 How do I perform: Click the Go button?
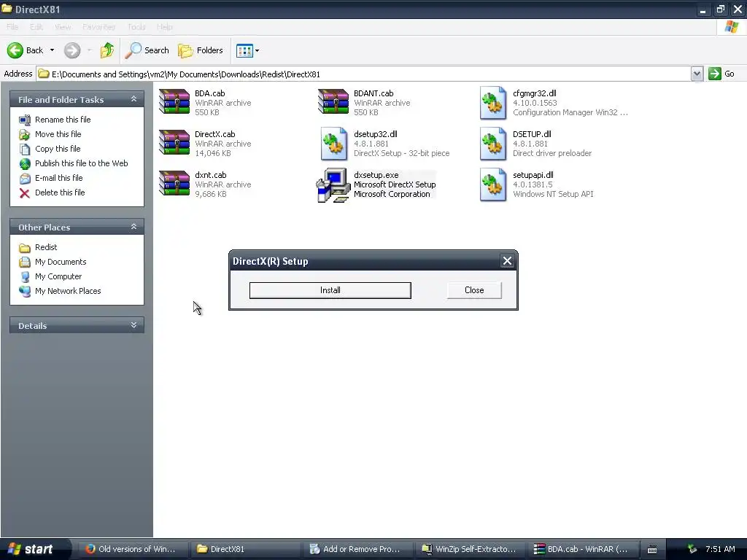721,74
